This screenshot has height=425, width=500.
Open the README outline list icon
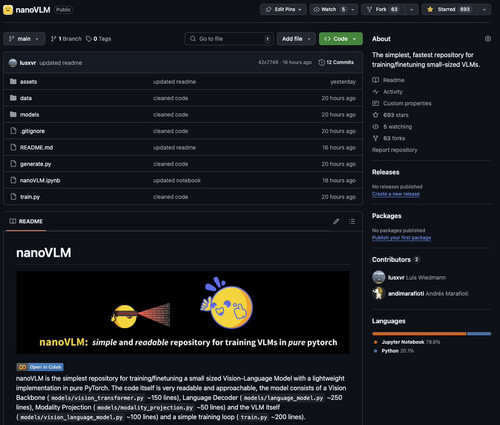[352, 221]
